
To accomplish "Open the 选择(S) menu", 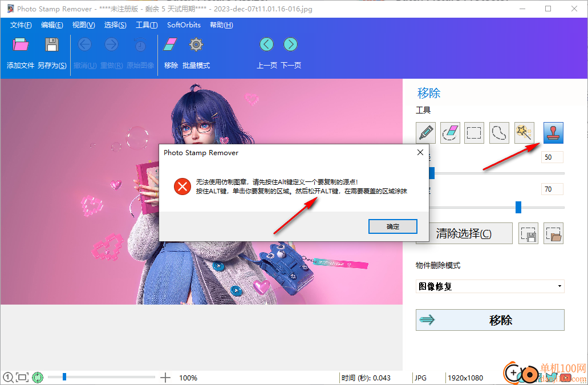I will pyautogui.click(x=115, y=25).
